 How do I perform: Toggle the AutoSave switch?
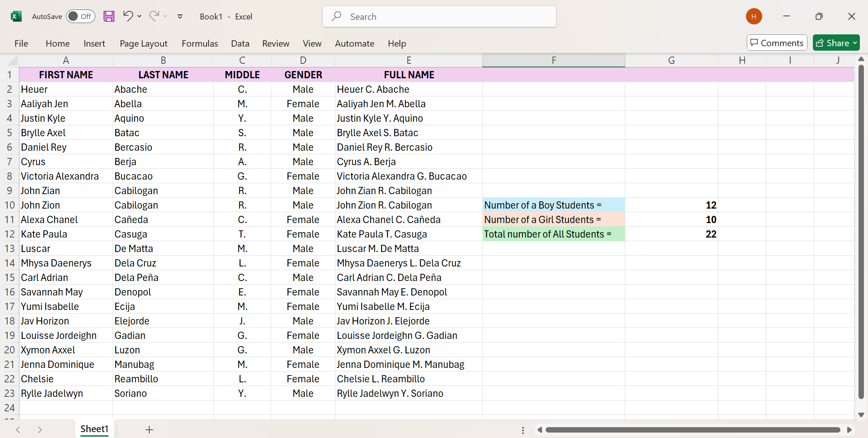[x=80, y=16]
